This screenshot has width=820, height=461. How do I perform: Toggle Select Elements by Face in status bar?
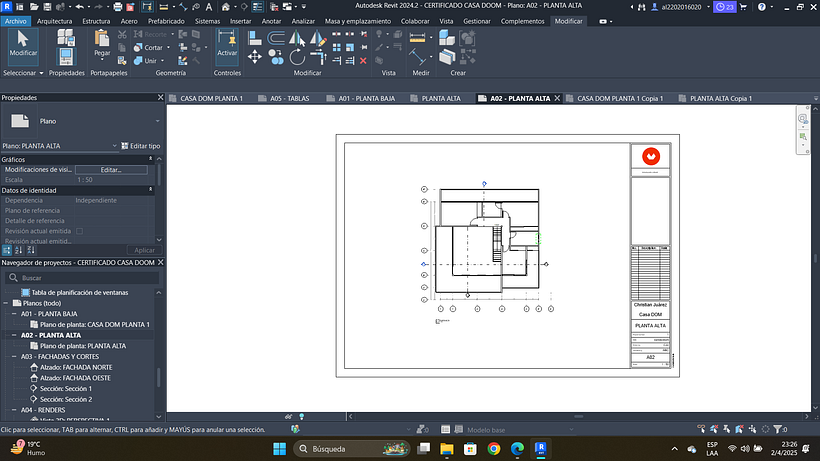tap(739, 429)
